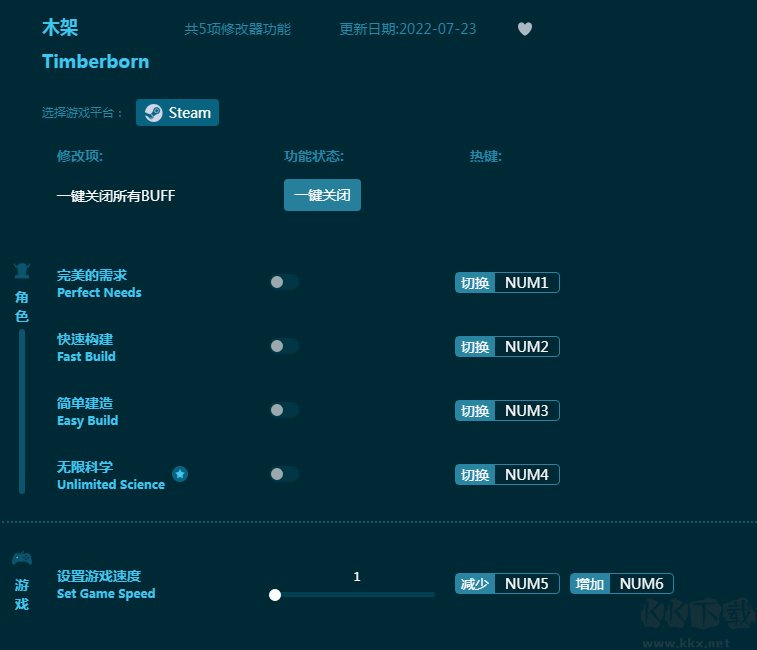
Task: Turn on Easy Build switch
Action: click(x=284, y=410)
